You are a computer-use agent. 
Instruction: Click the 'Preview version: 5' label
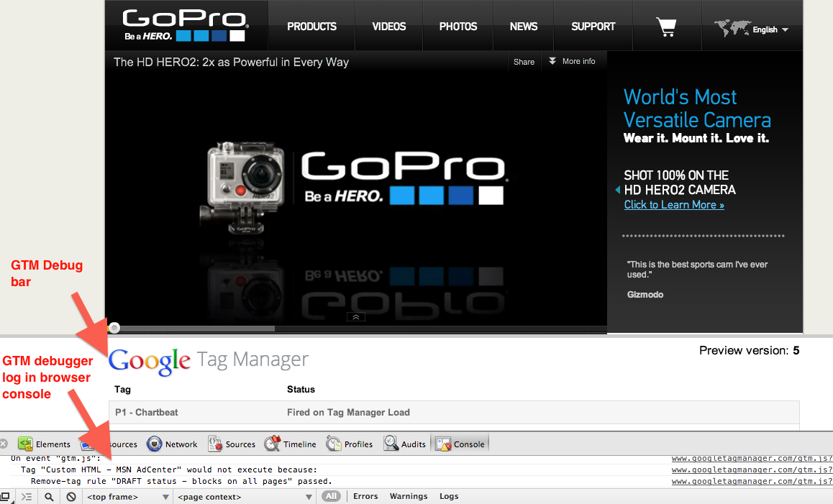tap(749, 351)
